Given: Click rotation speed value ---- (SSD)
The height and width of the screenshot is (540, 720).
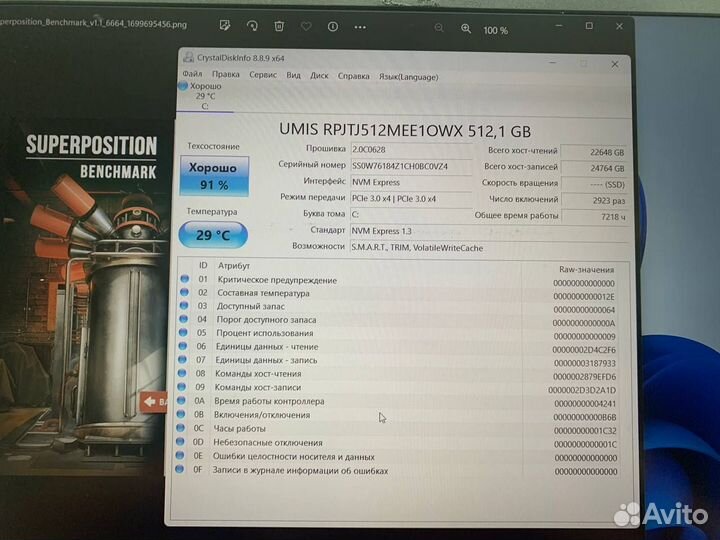Looking at the screenshot, I should point(594,184).
